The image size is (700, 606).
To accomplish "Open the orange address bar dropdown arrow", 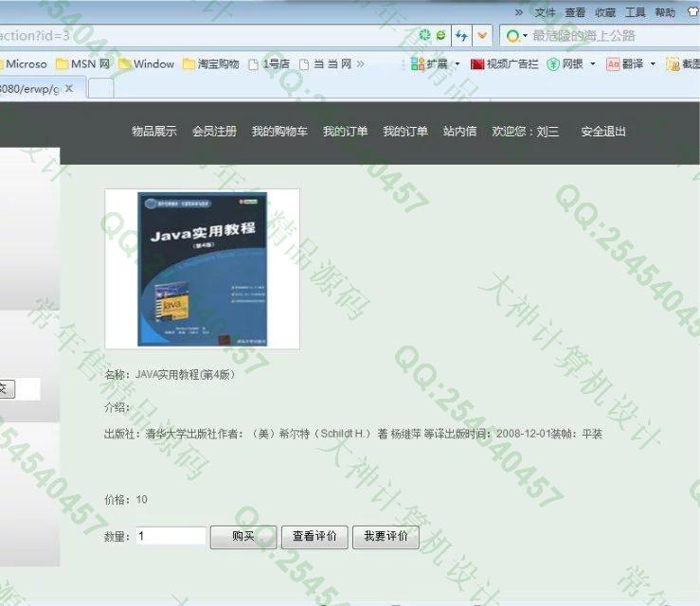I will 482,35.
